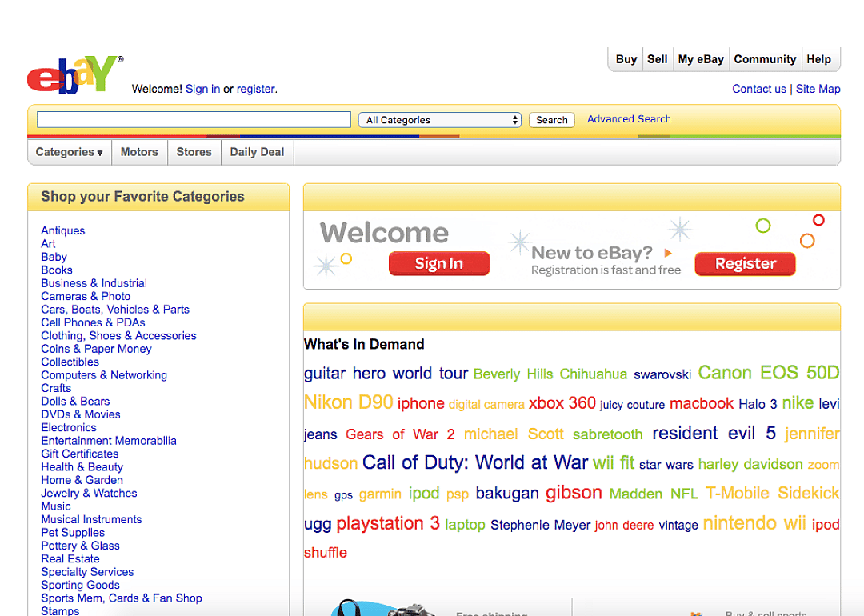Click the orange arrow beside New to eBay
The width and height of the screenshot is (864, 616).
point(668,253)
